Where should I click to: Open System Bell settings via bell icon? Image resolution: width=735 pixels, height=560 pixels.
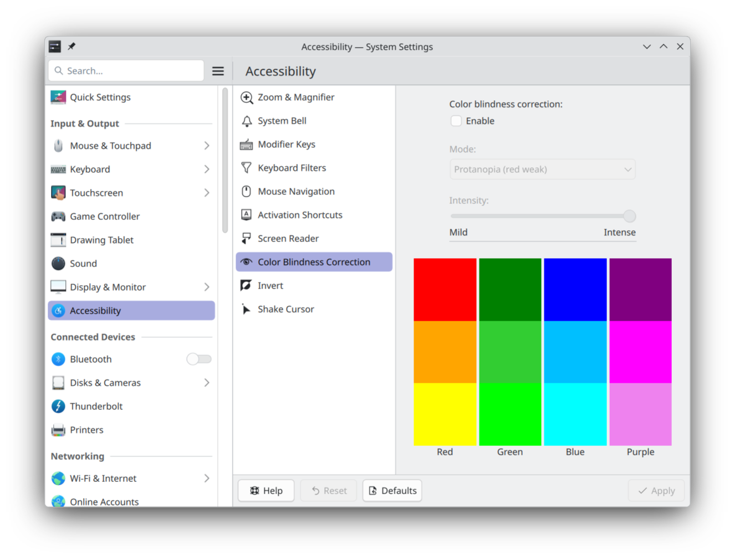pyautogui.click(x=247, y=121)
